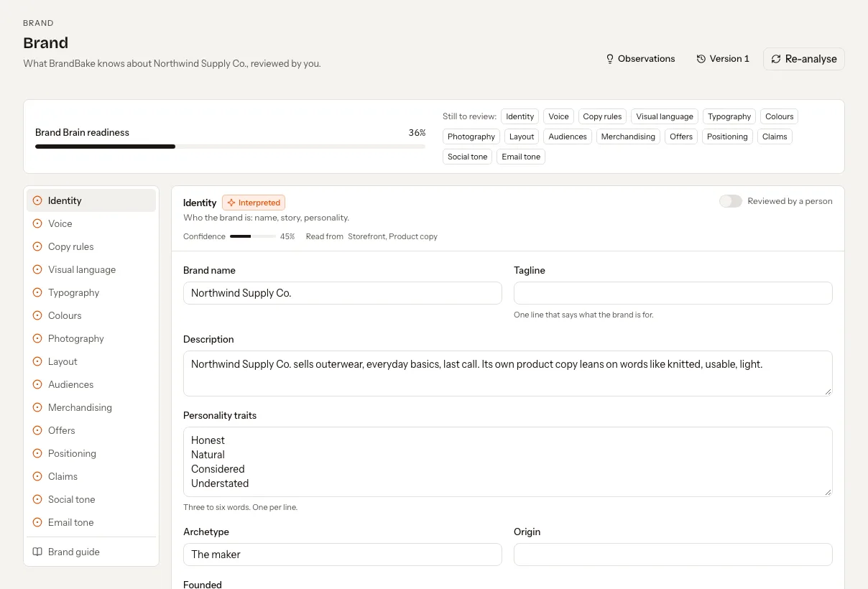Click the Interpreted badge text
The image size is (868, 589).
click(259, 203)
